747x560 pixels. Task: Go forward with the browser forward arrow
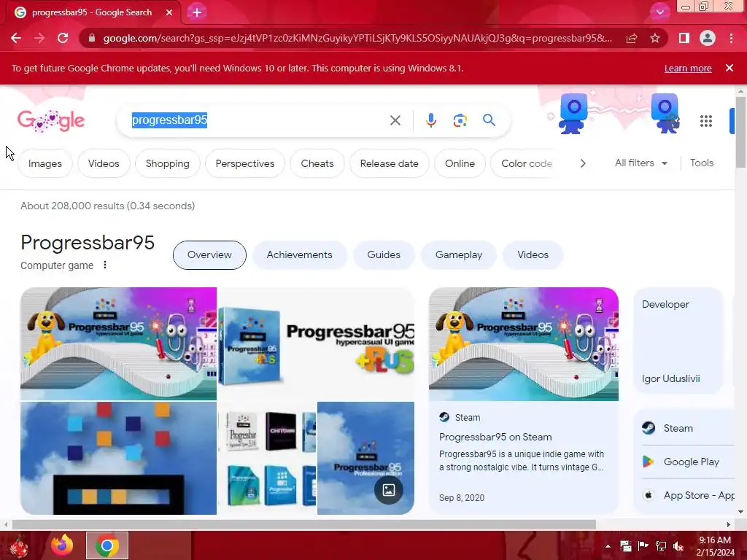pyautogui.click(x=39, y=38)
